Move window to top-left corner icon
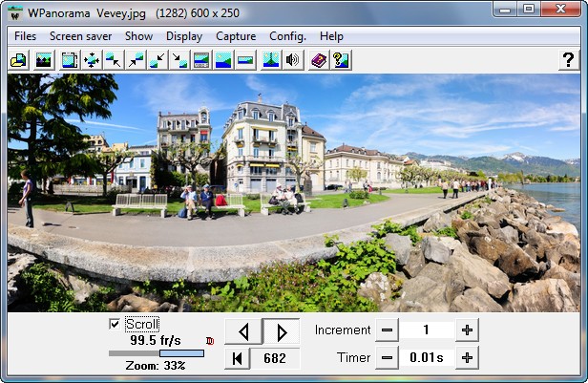 click(114, 60)
